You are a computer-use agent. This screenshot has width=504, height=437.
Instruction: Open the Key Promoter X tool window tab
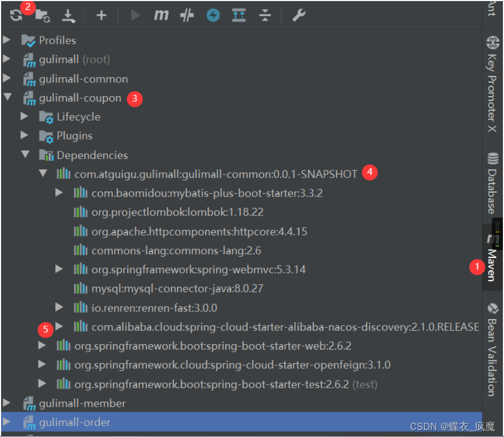pos(492,84)
